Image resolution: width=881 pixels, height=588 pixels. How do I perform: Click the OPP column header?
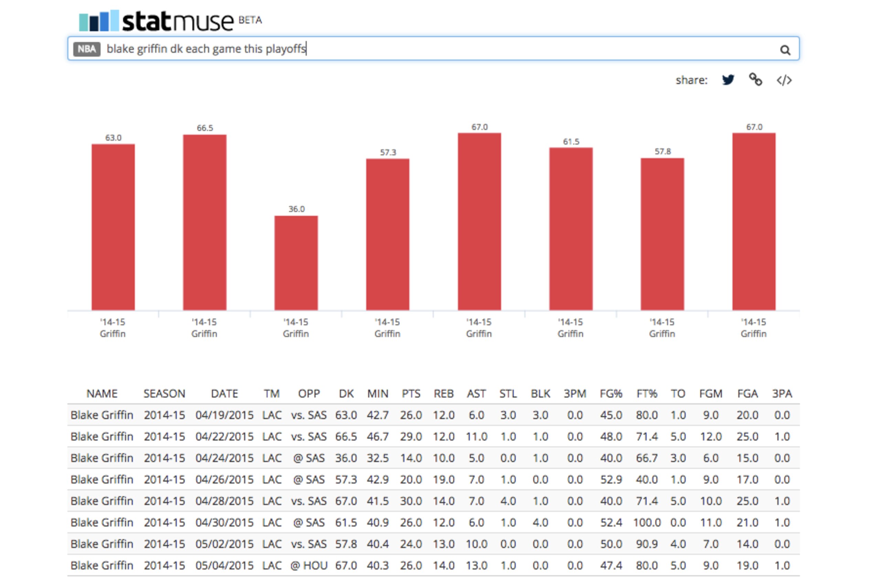[x=309, y=393]
